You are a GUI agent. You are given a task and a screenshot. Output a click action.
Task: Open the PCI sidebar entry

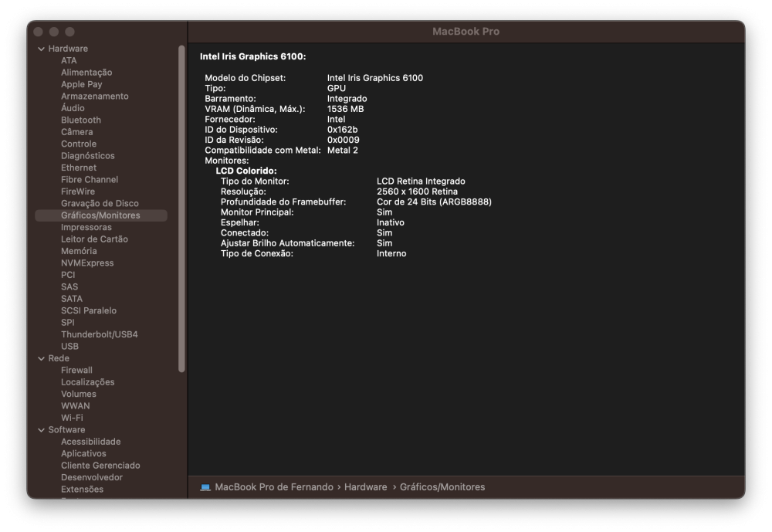[68, 275]
